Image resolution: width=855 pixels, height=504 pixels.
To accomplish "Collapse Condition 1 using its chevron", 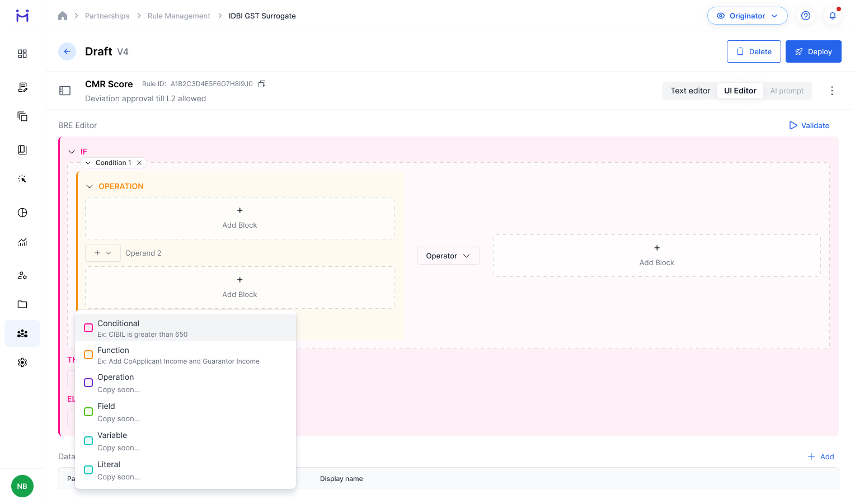I will point(88,162).
